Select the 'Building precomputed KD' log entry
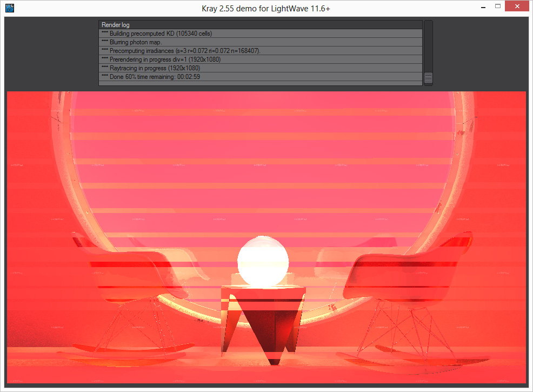 260,34
